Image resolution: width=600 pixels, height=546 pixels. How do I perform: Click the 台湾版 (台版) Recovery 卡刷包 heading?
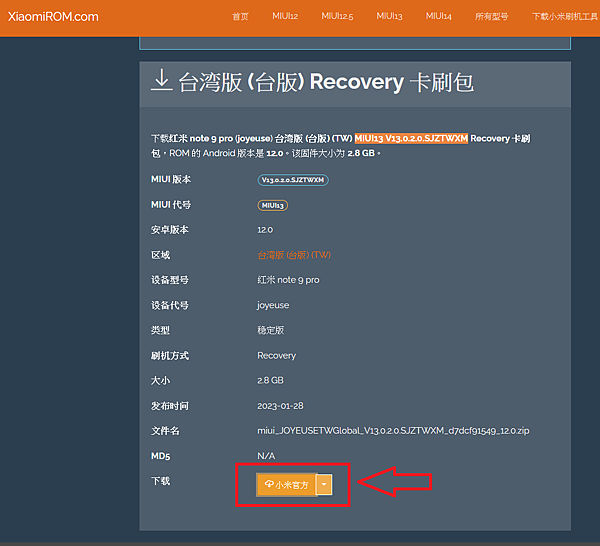point(326,82)
